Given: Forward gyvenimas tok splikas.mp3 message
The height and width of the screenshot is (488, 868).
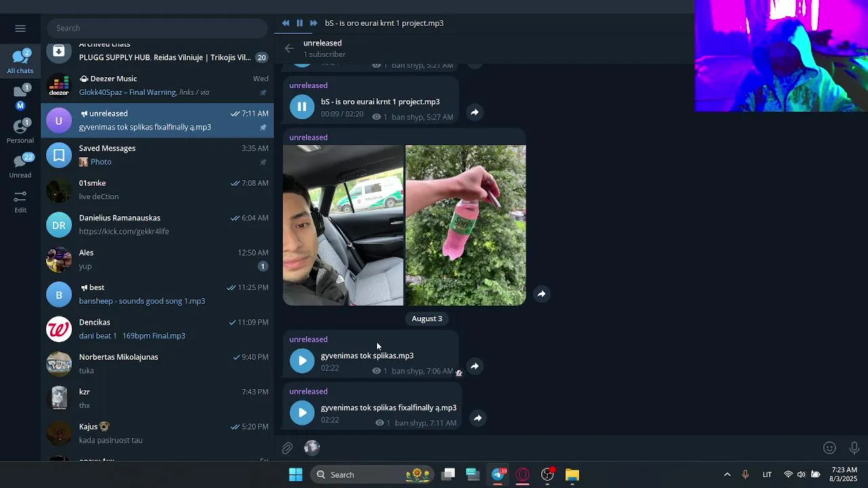Looking at the screenshot, I should point(475,367).
